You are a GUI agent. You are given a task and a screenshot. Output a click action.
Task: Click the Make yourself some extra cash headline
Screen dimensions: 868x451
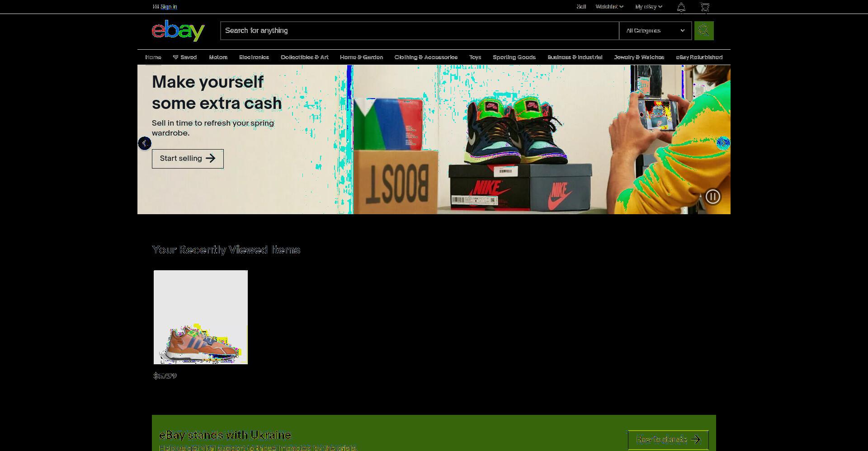coord(217,93)
